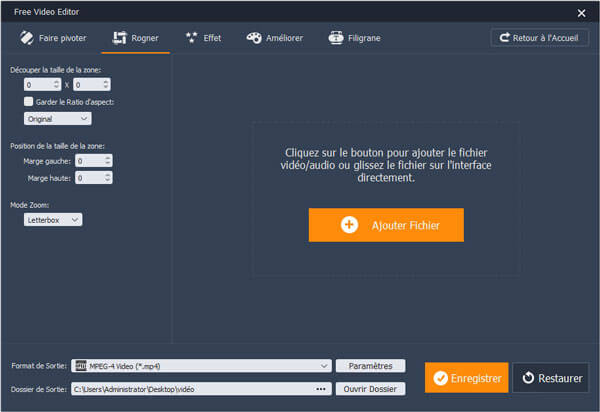This screenshot has width=600, height=412.
Task: Click the Restaurer button
Action: [x=552, y=379]
